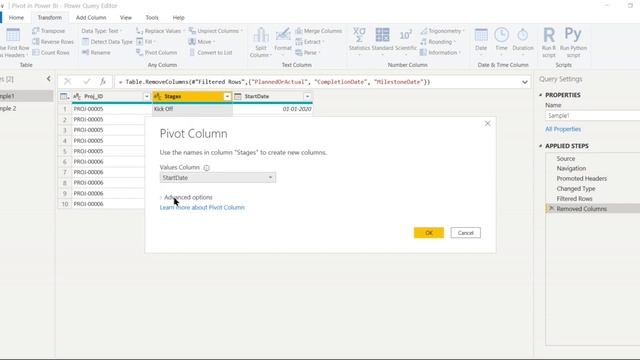Click All Properties link

[x=563, y=129]
